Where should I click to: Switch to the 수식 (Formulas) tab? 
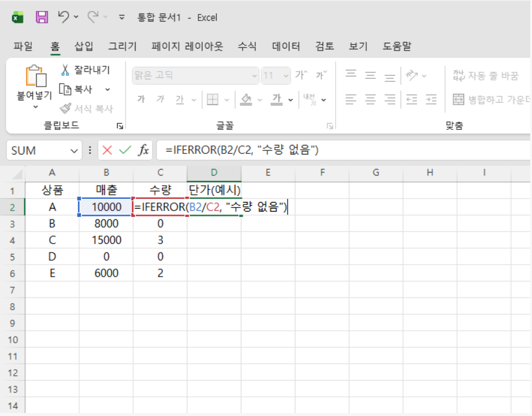click(x=247, y=46)
